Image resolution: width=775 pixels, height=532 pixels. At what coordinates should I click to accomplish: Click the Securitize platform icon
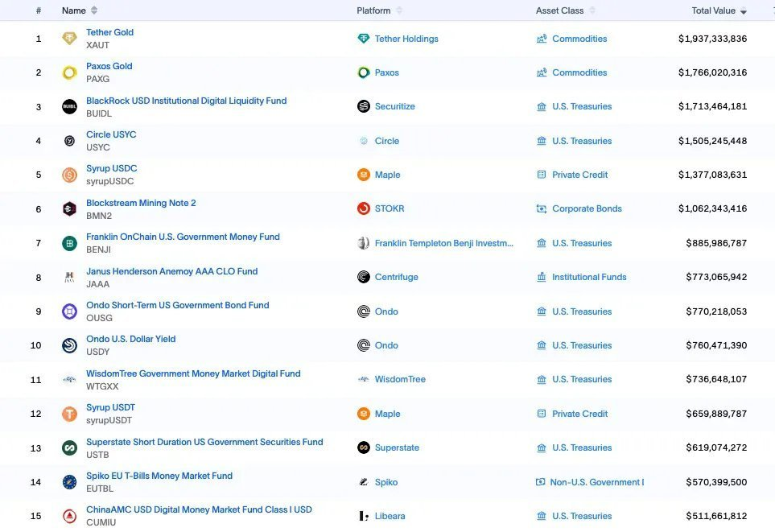[364, 106]
